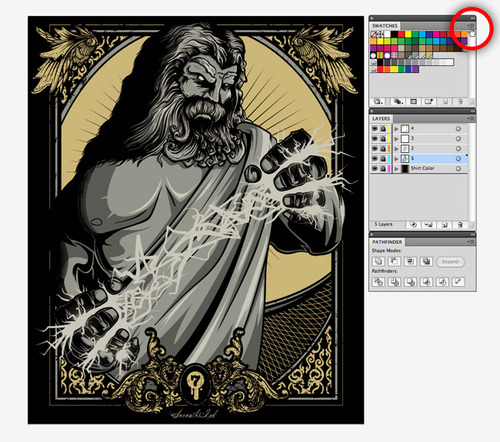The image size is (500, 442).
Task: Click the New Swatch icon
Action: 445,101
